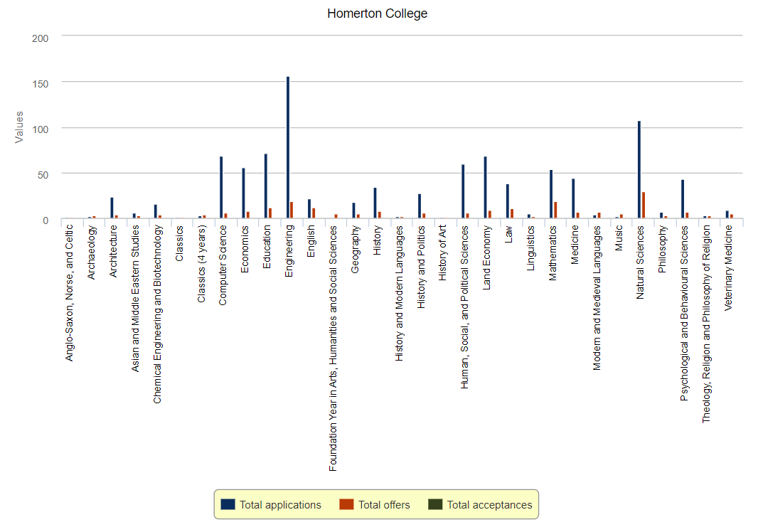The image size is (758, 532).
Task: Click the Natural Sciences offers bar
Action: pos(644,205)
